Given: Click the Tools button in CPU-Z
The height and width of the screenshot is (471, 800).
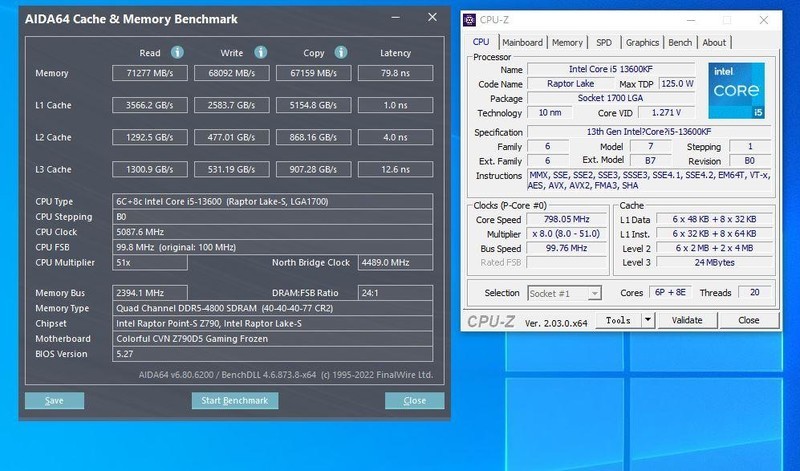Looking at the screenshot, I should tap(618, 320).
